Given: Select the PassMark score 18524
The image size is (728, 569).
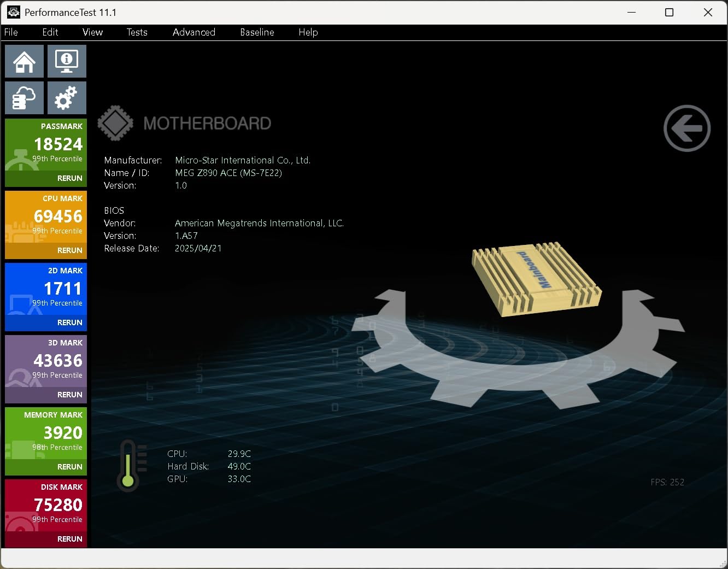Looking at the screenshot, I should click(x=58, y=144).
